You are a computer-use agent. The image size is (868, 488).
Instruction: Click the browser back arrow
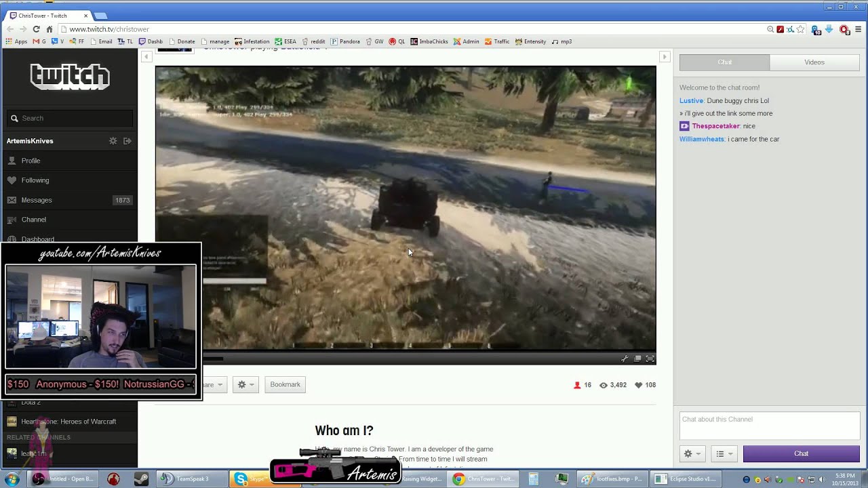point(10,29)
